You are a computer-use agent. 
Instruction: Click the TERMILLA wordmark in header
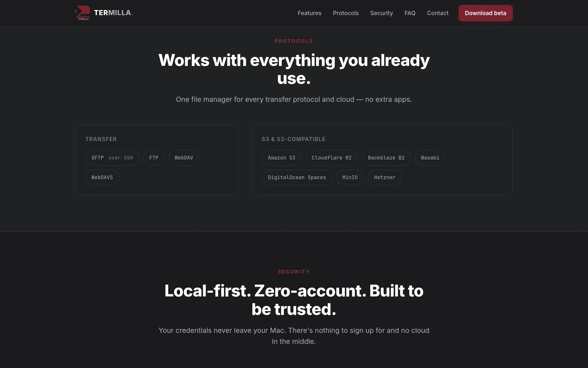[114, 13]
